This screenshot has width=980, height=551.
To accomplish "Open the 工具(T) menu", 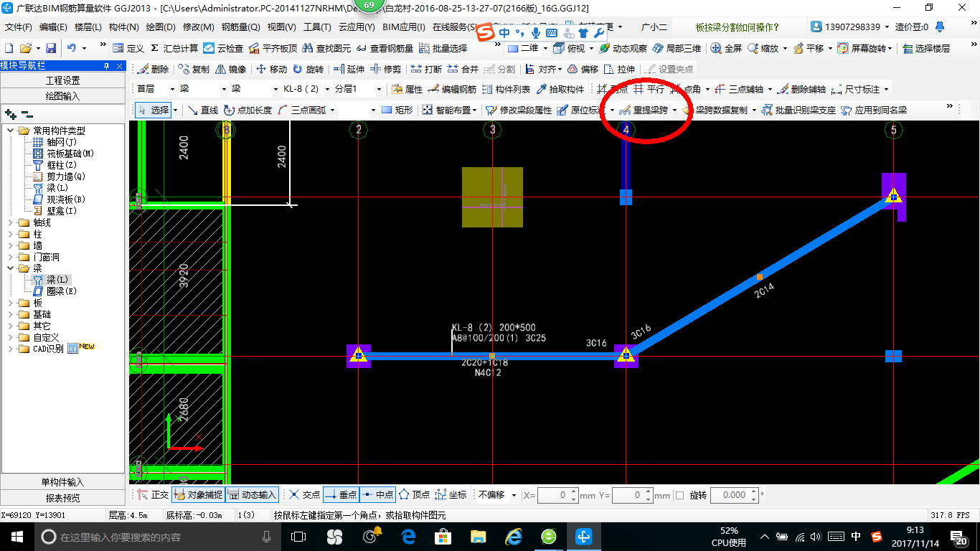I will [317, 27].
